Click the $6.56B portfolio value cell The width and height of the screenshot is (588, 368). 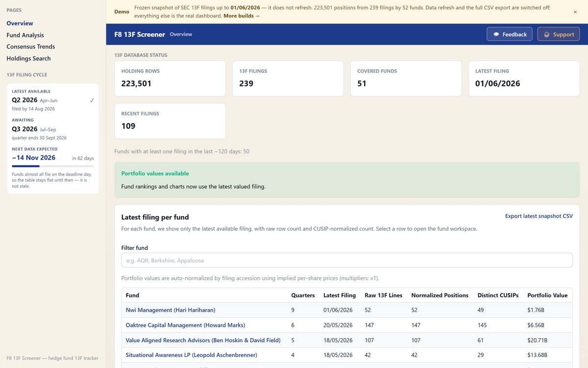536,325
